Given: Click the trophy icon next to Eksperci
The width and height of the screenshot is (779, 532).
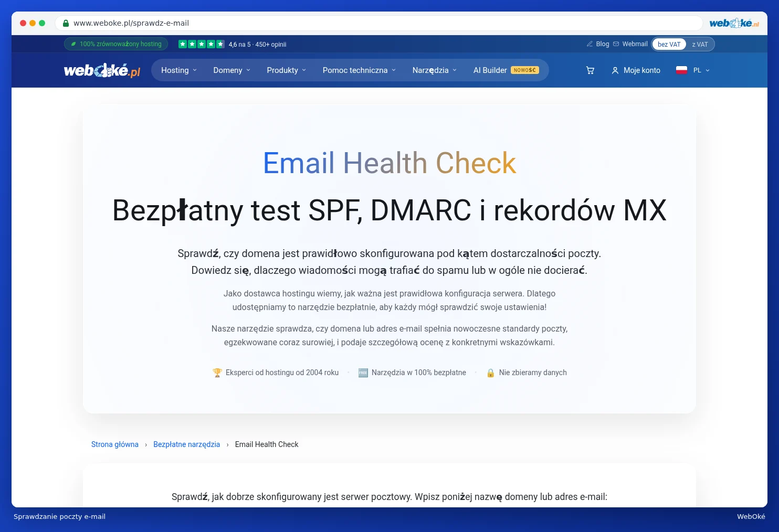Looking at the screenshot, I should pyautogui.click(x=217, y=373).
